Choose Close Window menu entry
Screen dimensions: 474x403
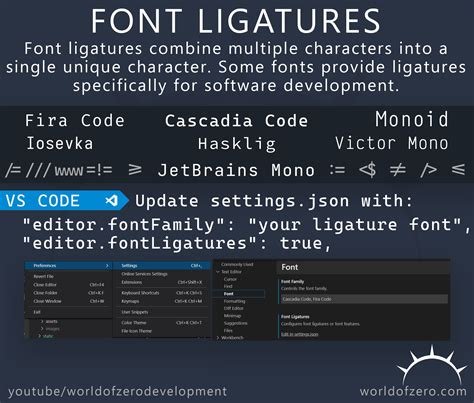click(47, 301)
